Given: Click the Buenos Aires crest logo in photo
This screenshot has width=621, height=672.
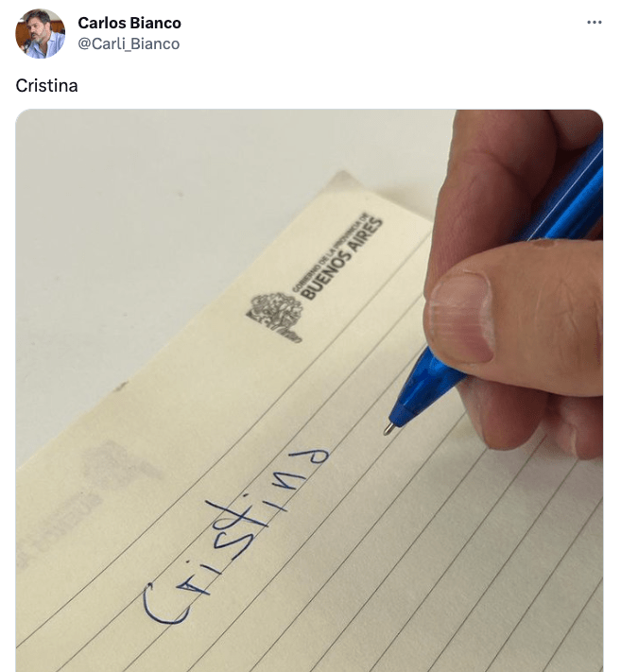Looking at the screenshot, I should tap(274, 317).
